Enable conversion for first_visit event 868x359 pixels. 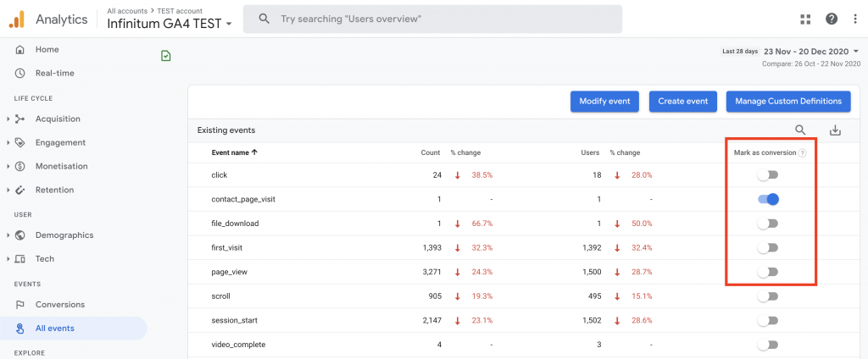click(x=768, y=248)
